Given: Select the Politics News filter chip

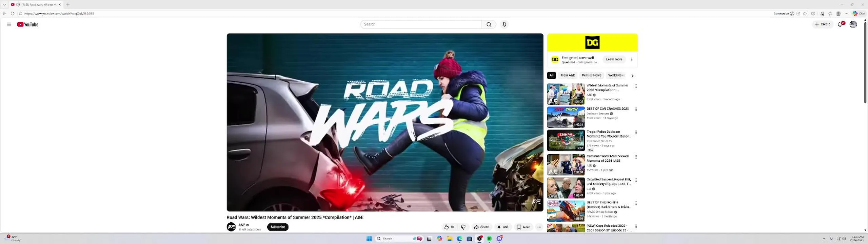Looking at the screenshot, I should pyautogui.click(x=591, y=75).
